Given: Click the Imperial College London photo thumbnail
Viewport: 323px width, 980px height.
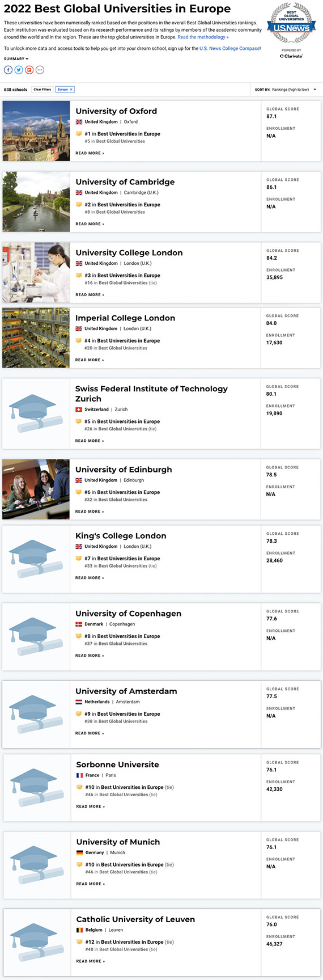Looking at the screenshot, I should click(x=36, y=338).
